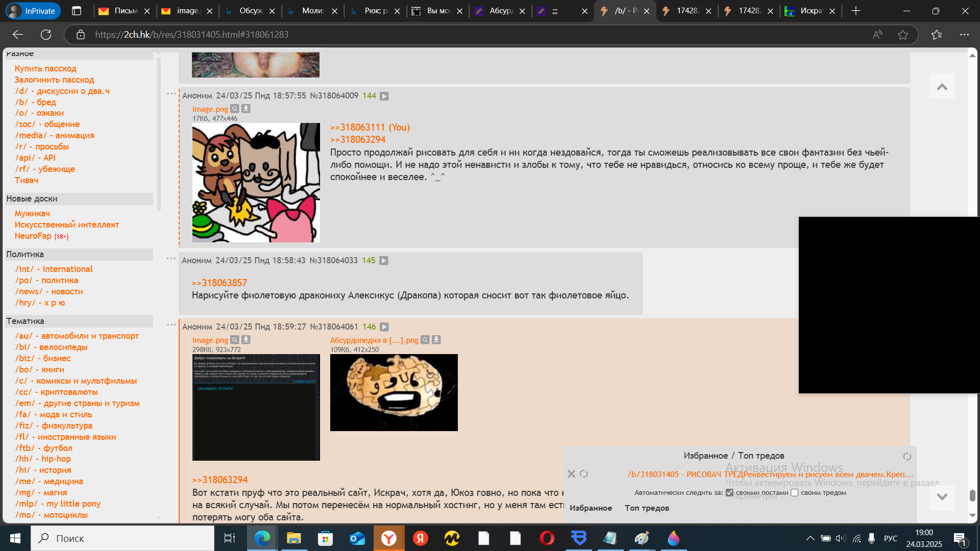Image resolution: width=980 pixels, height=551 pixels.
Task: Click reply link >>318063857 in post 145
Action: point(219,283)
